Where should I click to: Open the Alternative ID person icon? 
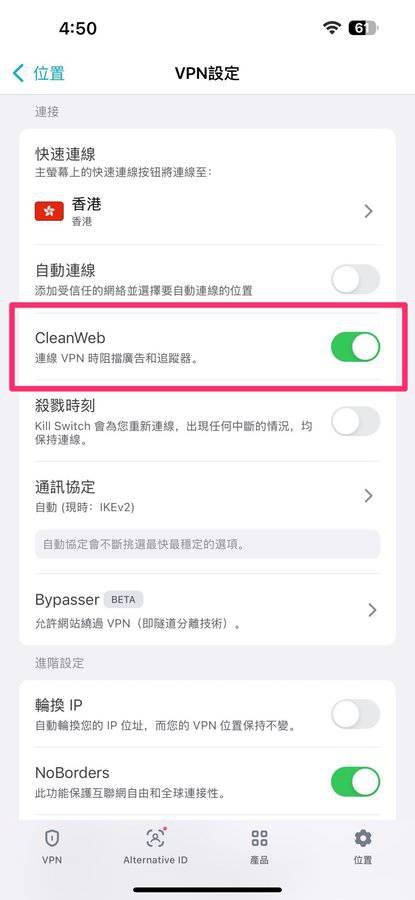155,838
